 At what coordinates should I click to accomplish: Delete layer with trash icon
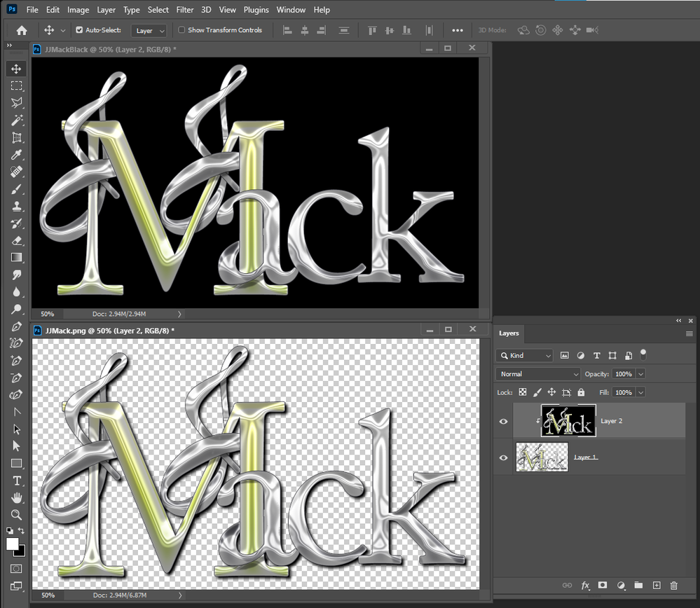(673, 585)
